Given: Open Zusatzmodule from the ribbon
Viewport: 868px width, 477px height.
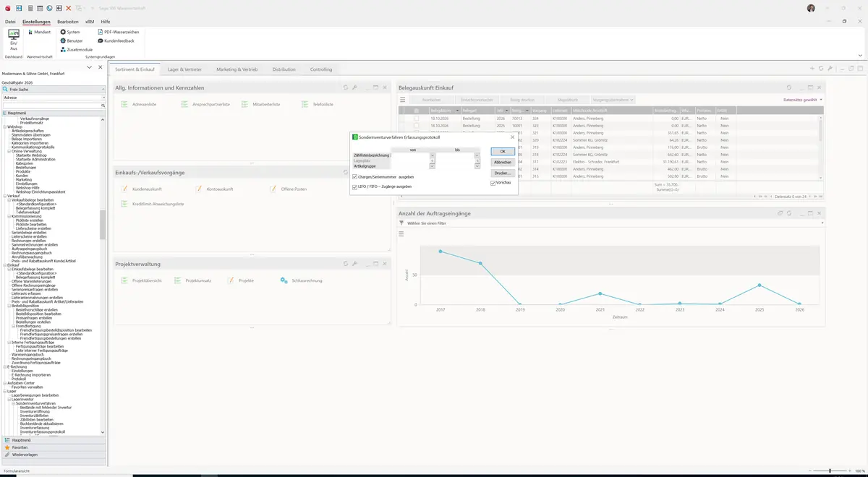Looking at the screenshot, I should click(77, 49).
